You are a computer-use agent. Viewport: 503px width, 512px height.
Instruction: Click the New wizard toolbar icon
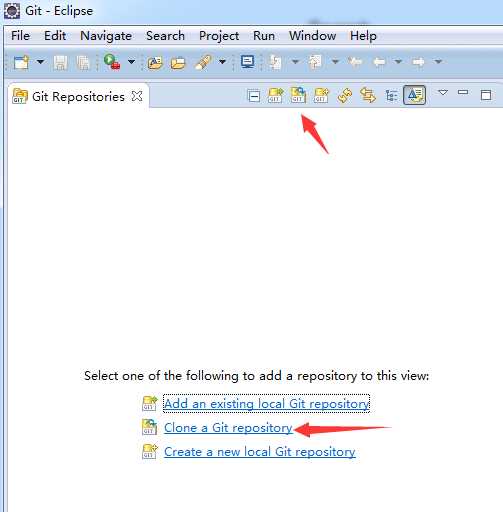click(x=21, y=62)
